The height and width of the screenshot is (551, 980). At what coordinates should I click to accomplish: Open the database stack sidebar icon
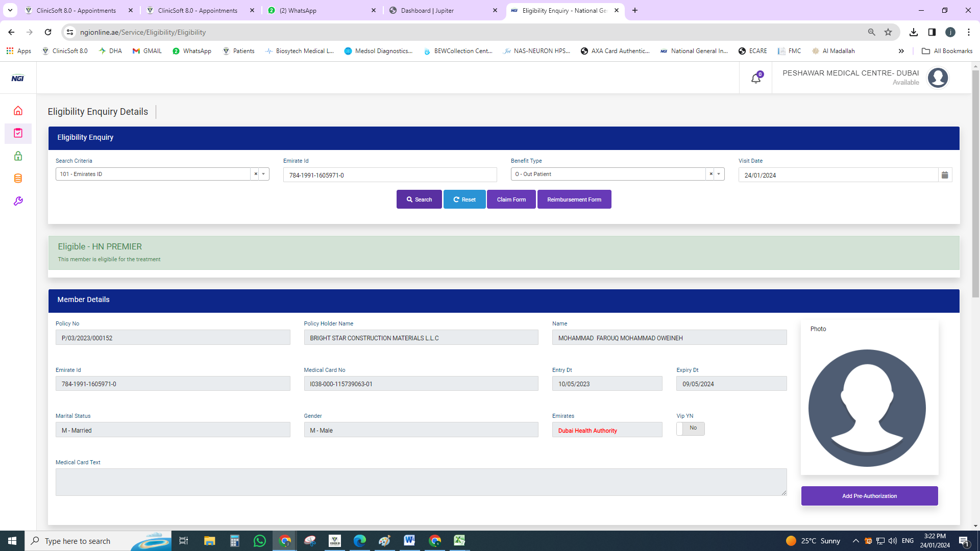pos(18,179)
